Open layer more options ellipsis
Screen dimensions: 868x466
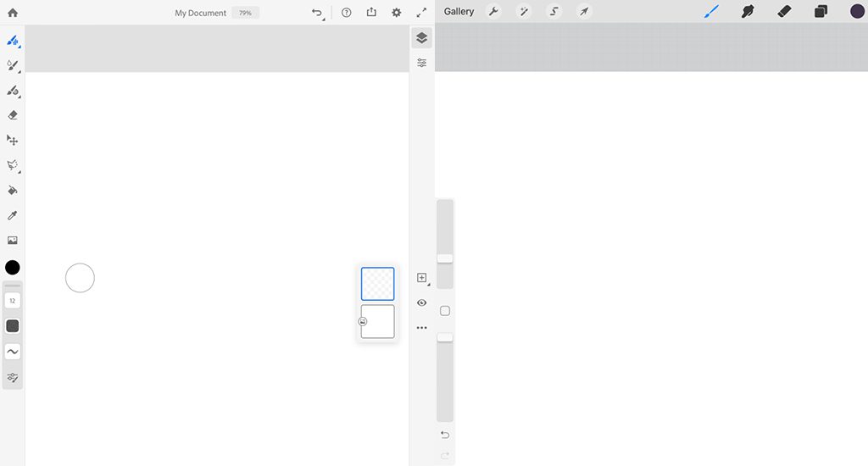pyautogui.click(x=422, y=328)
